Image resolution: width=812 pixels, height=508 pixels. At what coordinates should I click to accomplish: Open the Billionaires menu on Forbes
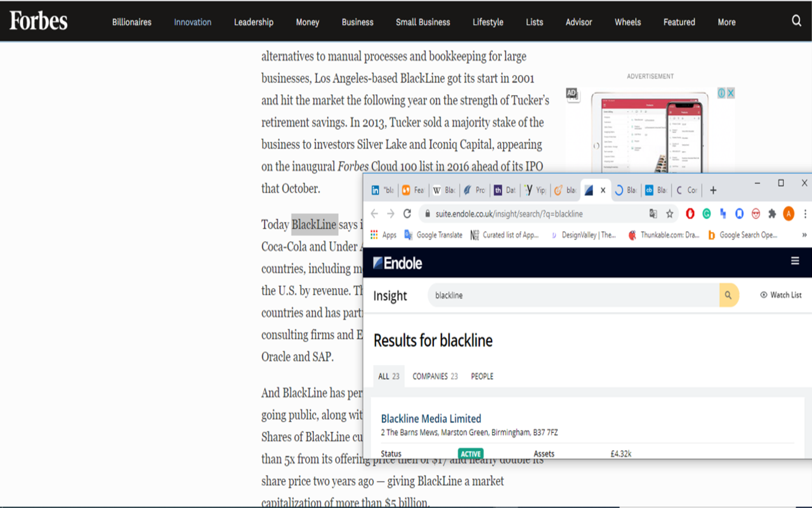[132, 22]
